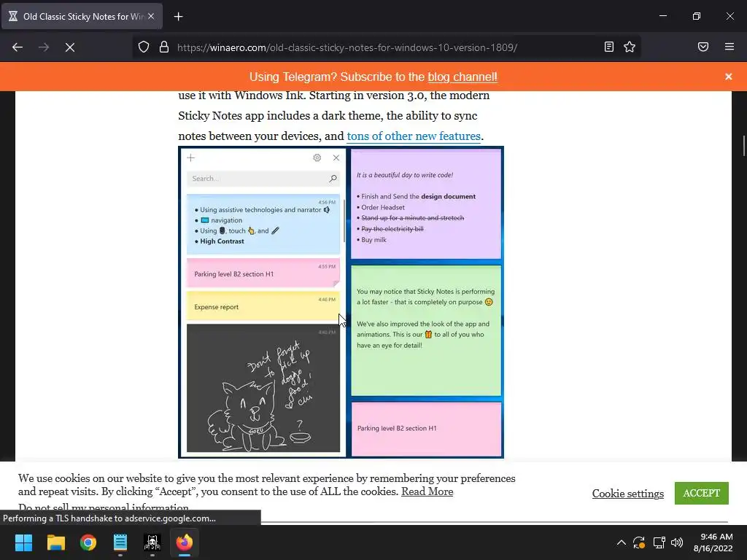Open tracking protection shield icon
This screenshot has height=560, width=747.
pyautogui.click(x=144, y=47)
